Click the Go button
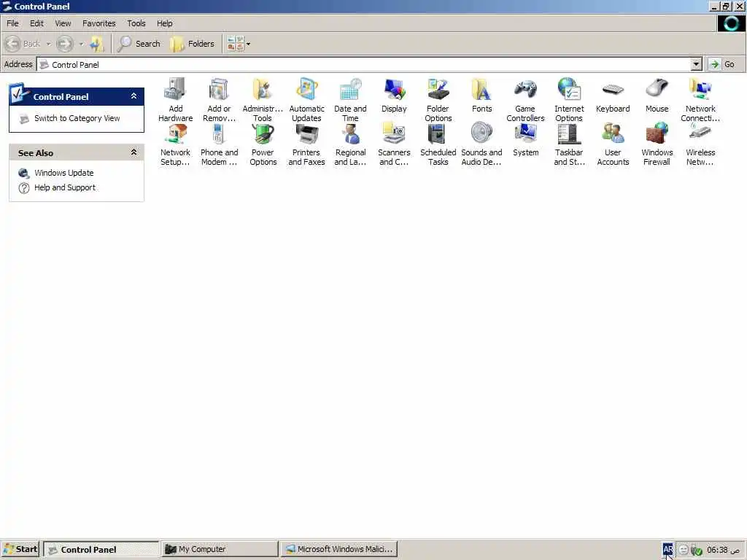Viewport: 747px width, 560px height. point(723,64)
